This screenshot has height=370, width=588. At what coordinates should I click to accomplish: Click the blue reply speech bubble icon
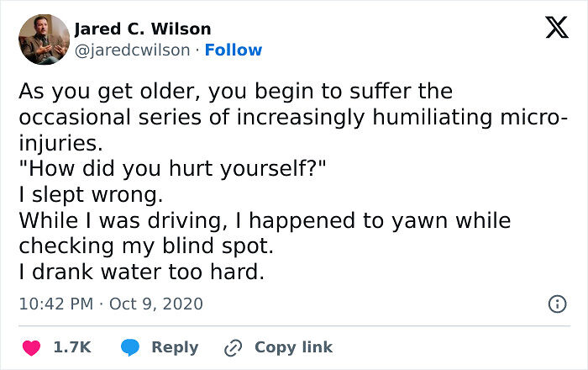click(x=129, y=347)
